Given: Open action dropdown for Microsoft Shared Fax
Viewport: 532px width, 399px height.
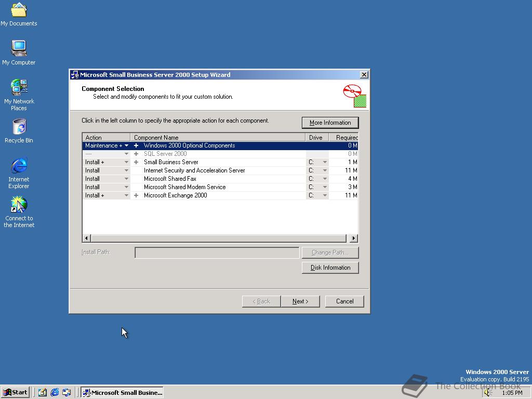Looking at the screenshot, I should pos(126,179).
